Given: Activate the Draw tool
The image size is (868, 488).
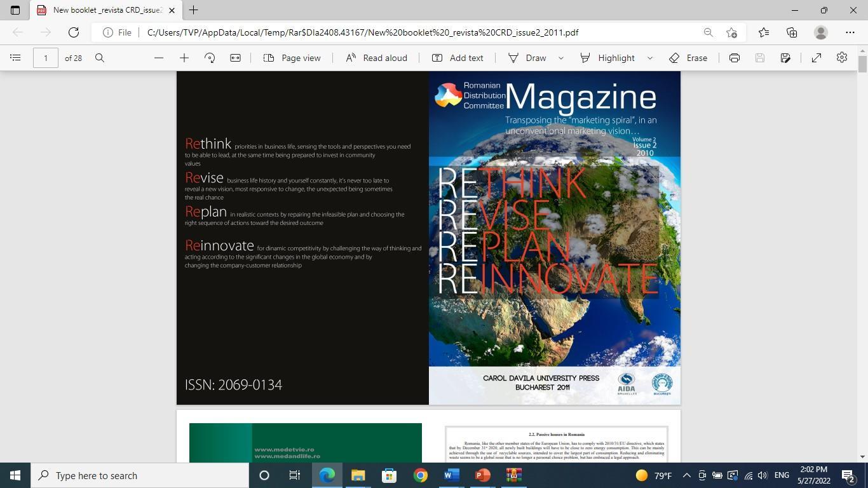Looking at the screenshot, I should 527,58.
